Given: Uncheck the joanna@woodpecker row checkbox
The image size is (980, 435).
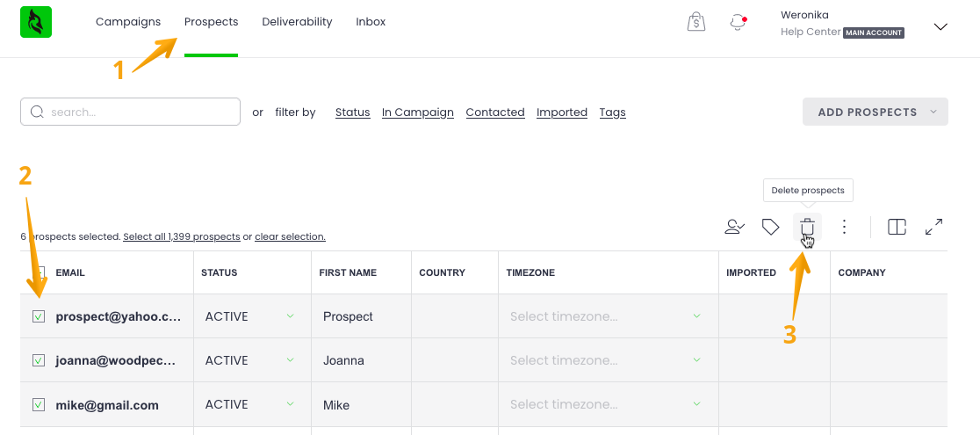Looking at the screenshot, I should [39, 360].
